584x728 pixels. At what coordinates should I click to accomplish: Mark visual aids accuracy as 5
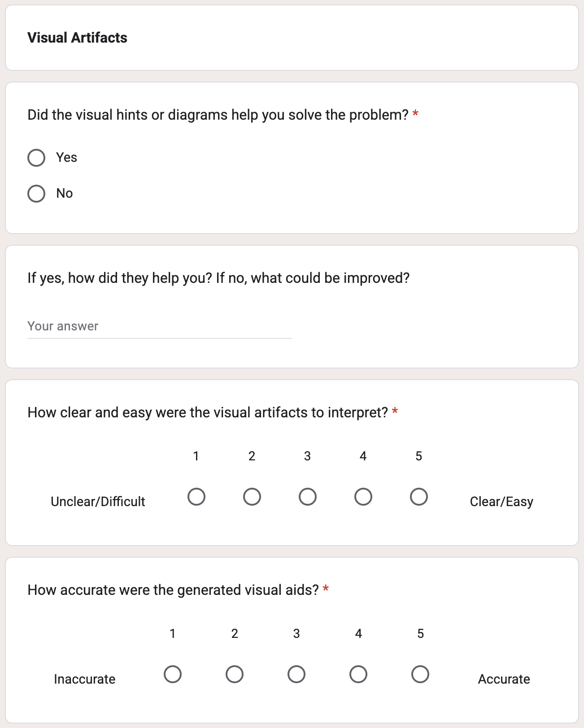click(x=420, y=674)
